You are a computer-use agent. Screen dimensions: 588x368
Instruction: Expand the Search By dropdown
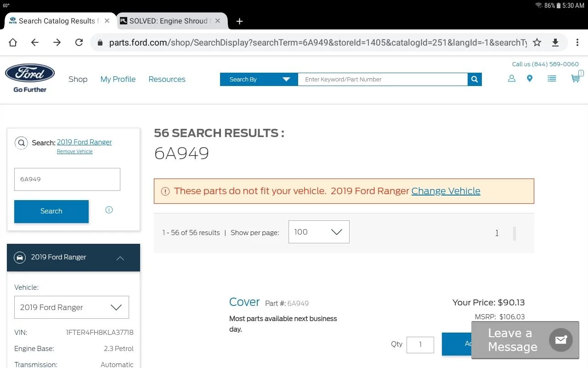coord(259,79)
